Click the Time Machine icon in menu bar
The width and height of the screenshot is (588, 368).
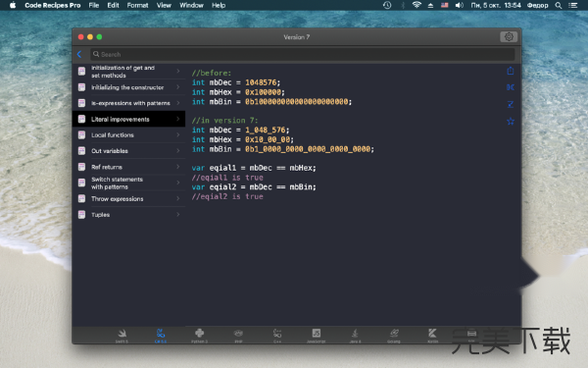pyautogui.click(x=387, y=5)
